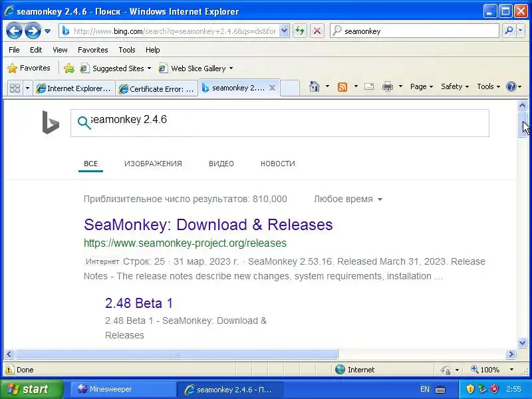The height and width of the screenshot is (399, 532).
Task: Open the Help menu
Action: point(153,50)
